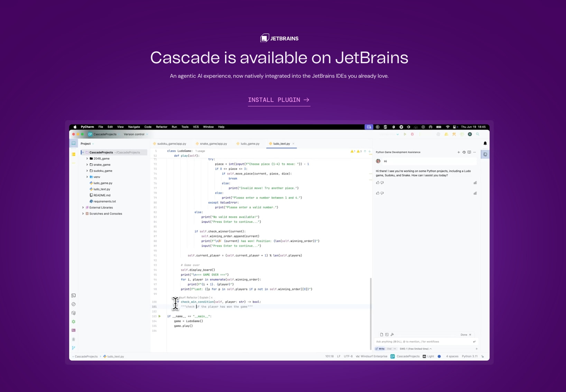This screenshot has height=392, width=566.
Task: Expand the 2048_game folder
Action: tap(87, 159)
